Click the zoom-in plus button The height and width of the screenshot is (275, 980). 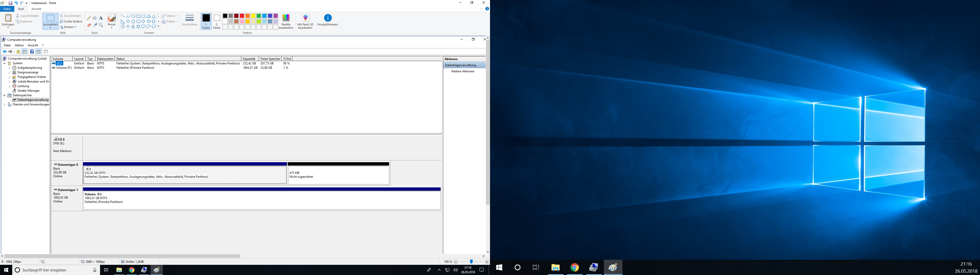(487, 262)
